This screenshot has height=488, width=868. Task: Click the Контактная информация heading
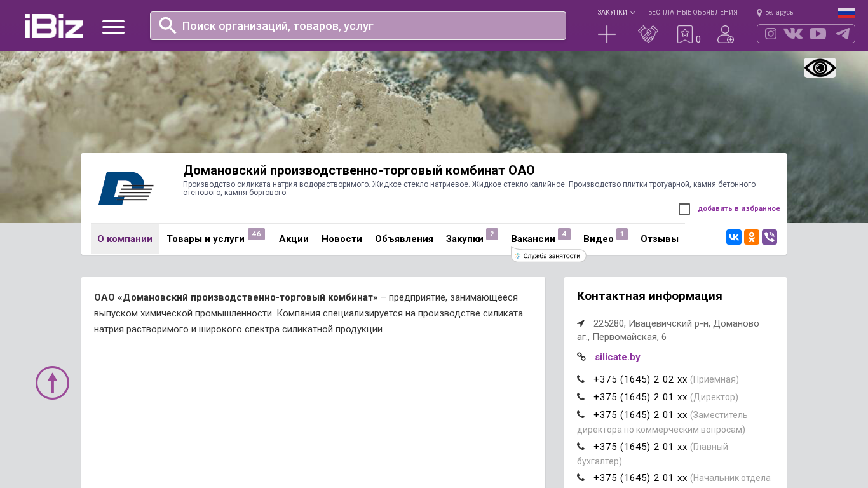coord(649,296)
